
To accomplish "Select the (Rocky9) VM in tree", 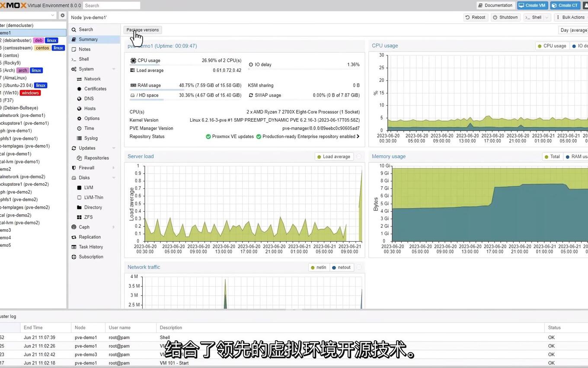I will point(11,63).
